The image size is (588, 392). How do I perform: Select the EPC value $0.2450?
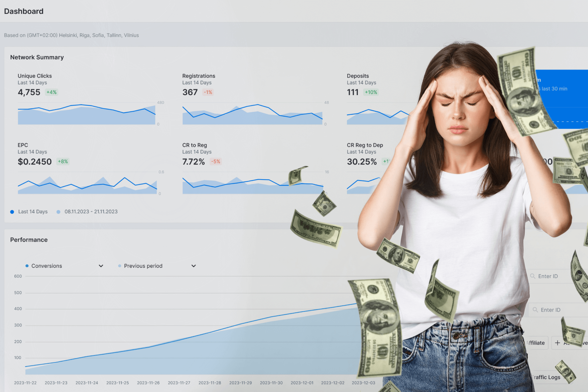(x=35, y=162)
